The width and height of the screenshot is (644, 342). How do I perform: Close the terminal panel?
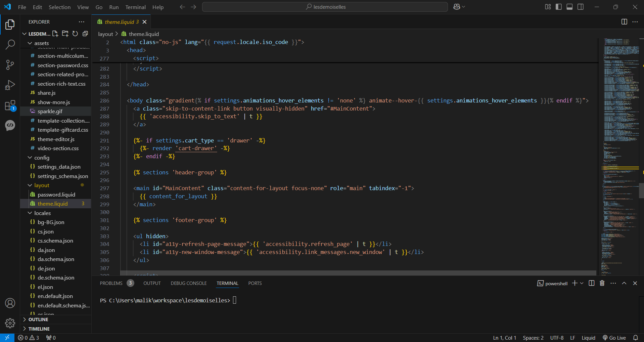pos(635,283)
